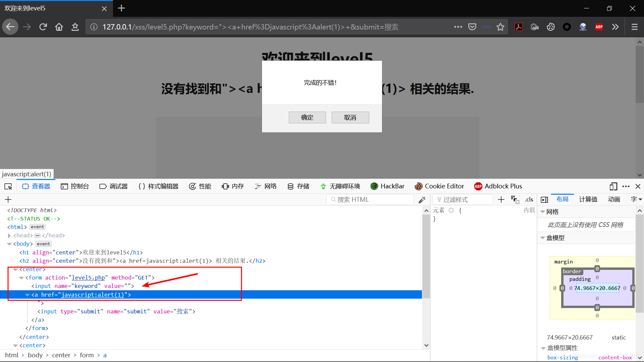
Task: Open the 样式编辑器 style editor tab
Action: tap(159, 186)
